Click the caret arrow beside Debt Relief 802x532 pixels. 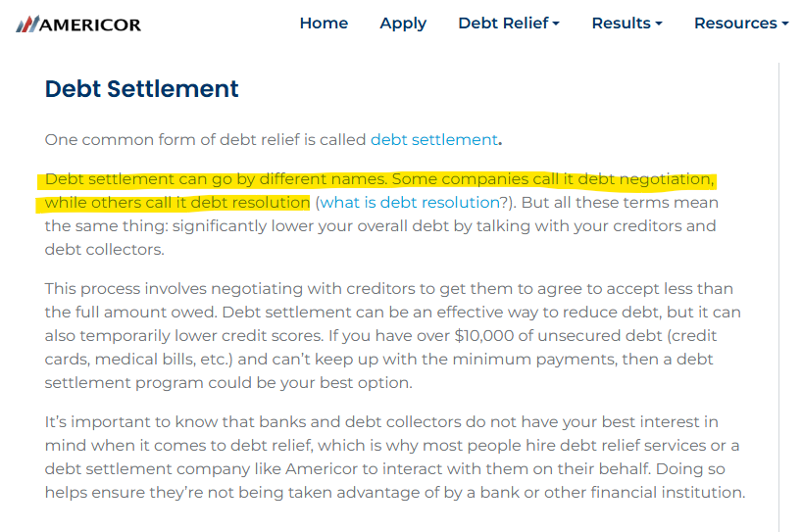556,24
